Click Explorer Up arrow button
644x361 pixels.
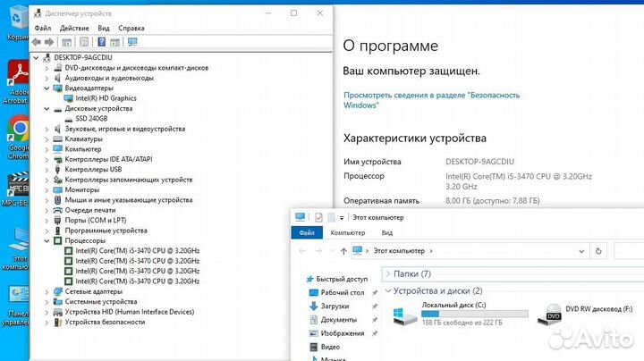343,251
